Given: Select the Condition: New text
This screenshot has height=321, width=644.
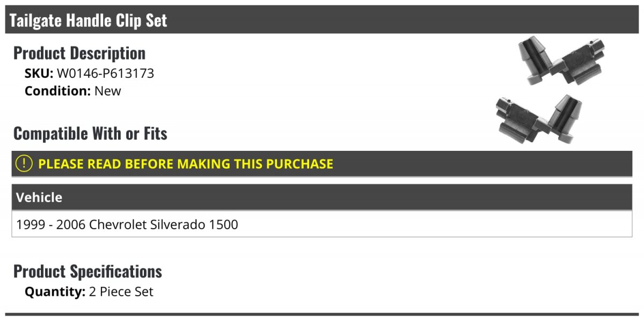Looking at the screenshot, I should [73, 91].
